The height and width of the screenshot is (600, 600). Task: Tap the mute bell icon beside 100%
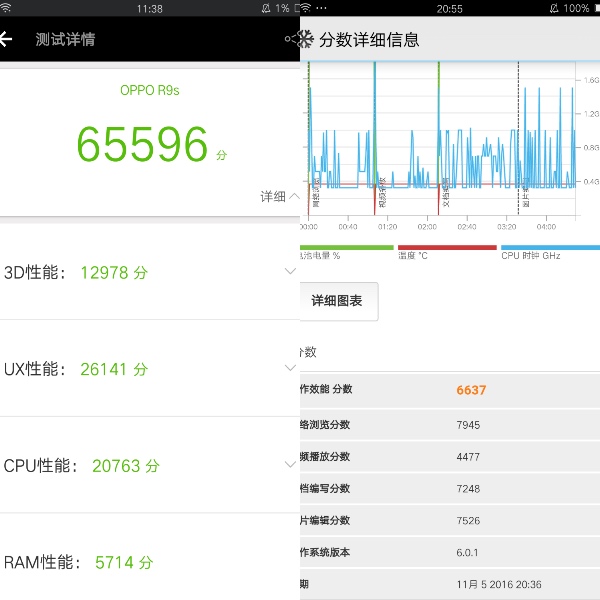[554, 8]
